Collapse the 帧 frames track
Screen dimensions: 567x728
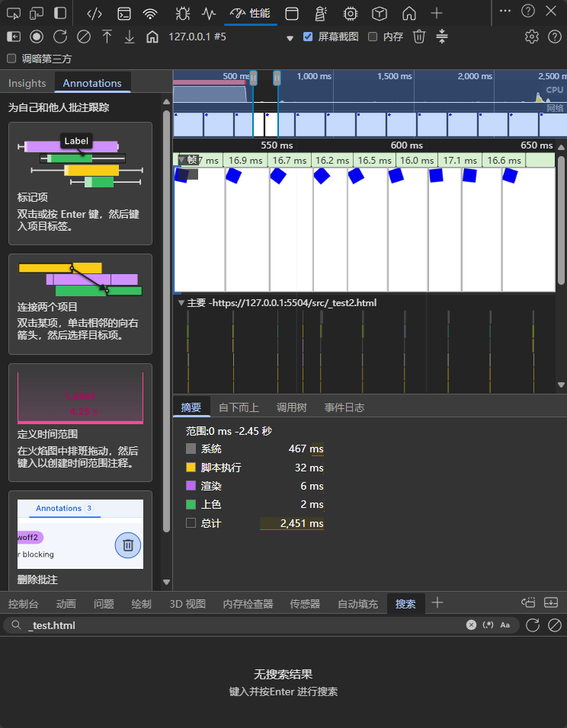[181, 160]
